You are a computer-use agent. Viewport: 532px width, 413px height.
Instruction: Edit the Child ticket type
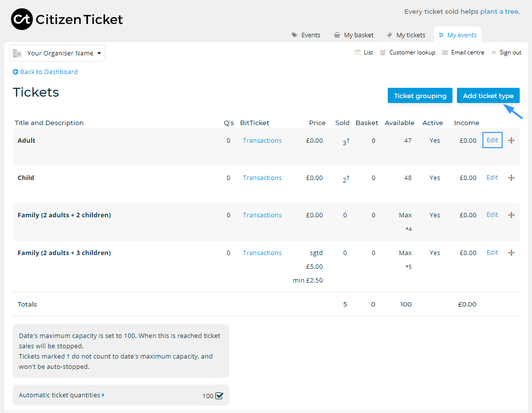pos(492,178)
